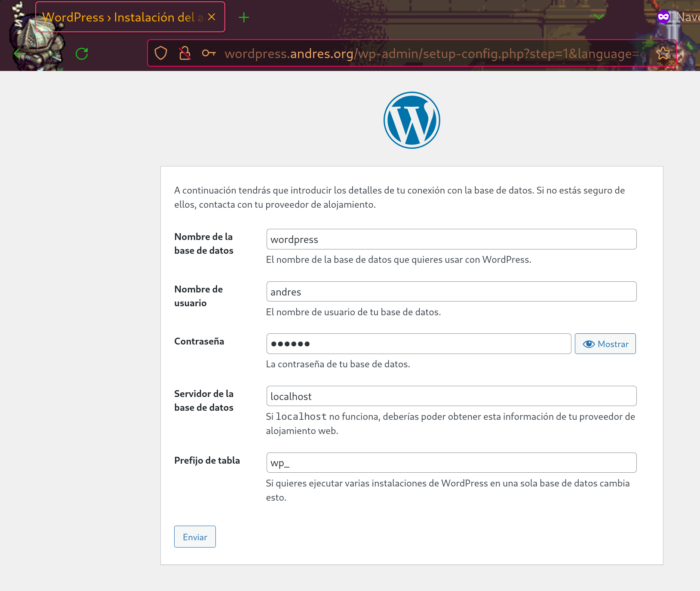Click the WordPress logo
This screenshot has height=591, width=700.
point(411,120)
